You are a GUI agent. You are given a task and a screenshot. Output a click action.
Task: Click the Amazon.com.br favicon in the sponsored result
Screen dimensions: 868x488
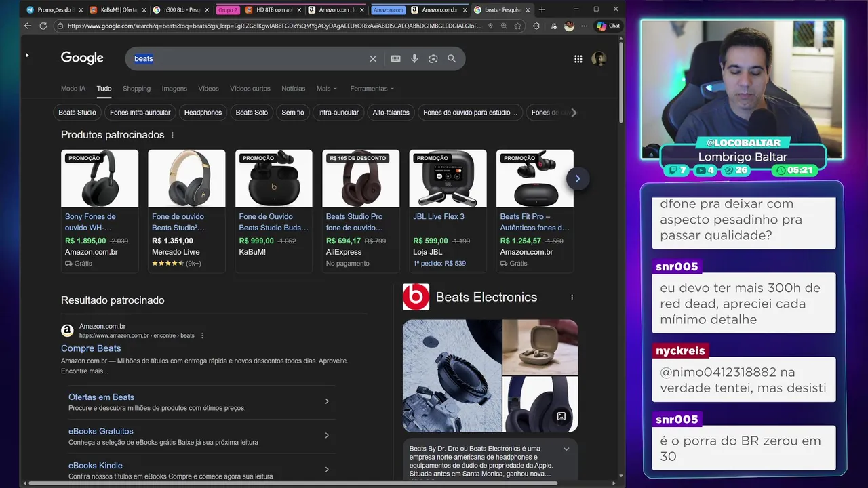[x=67, y=331]
